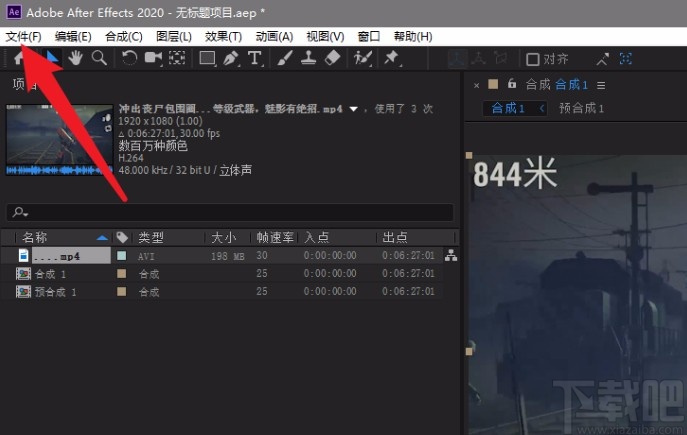Click the blue snap features icon
Viewport: 687px width, 435px height.
[626, 58]
